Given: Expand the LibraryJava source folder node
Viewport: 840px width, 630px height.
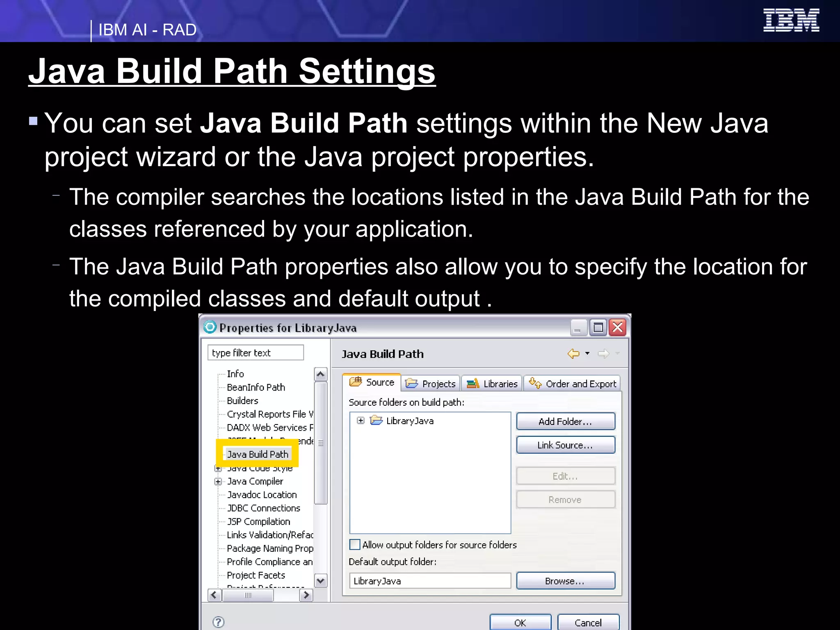Looking at the screenshot, I should click(361, 420).
